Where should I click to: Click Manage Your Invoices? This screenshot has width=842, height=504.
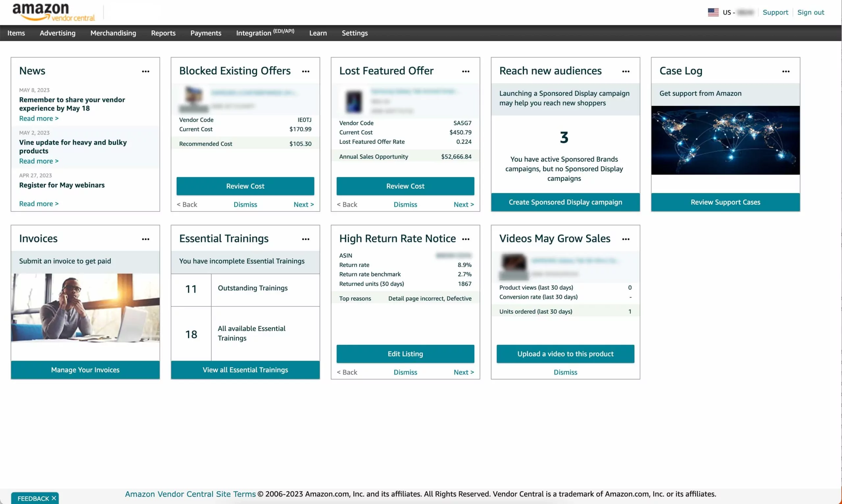point(85,370)
